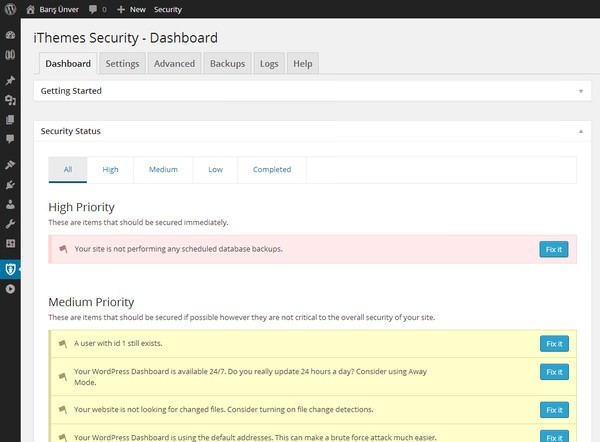Filter to Medium priority items
The height and width of the screenshot is (442, 600).
163,170
